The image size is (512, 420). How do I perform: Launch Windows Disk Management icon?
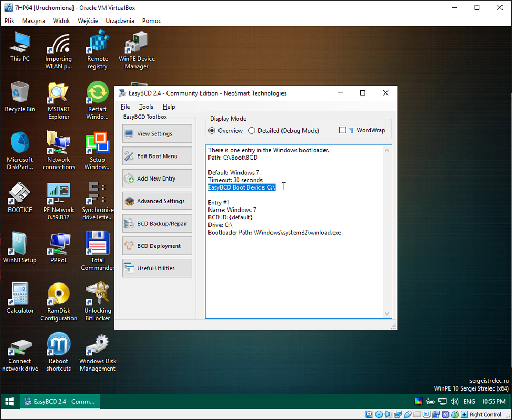(x=97, y=352)
